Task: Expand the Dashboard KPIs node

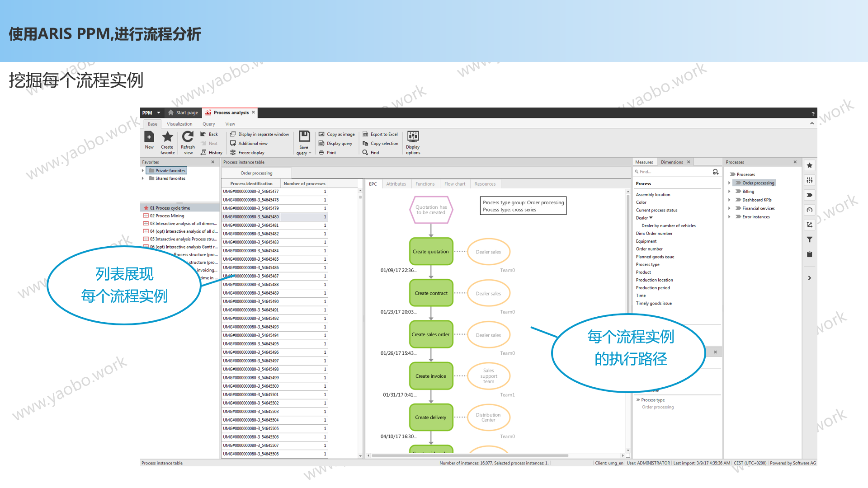Action: point(729,200)
